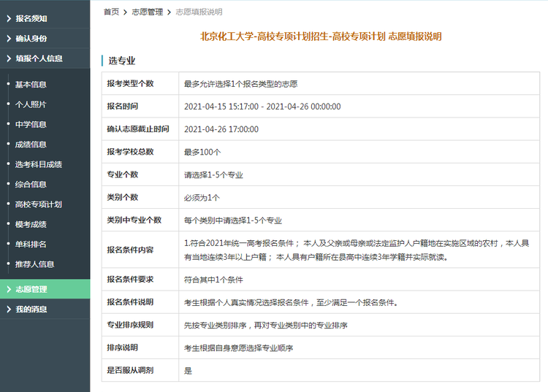Screen dimensions: 548x392
Task: Click the text 考生根据个人真实情况选择报名条件
Action: [x=246, y=302]
